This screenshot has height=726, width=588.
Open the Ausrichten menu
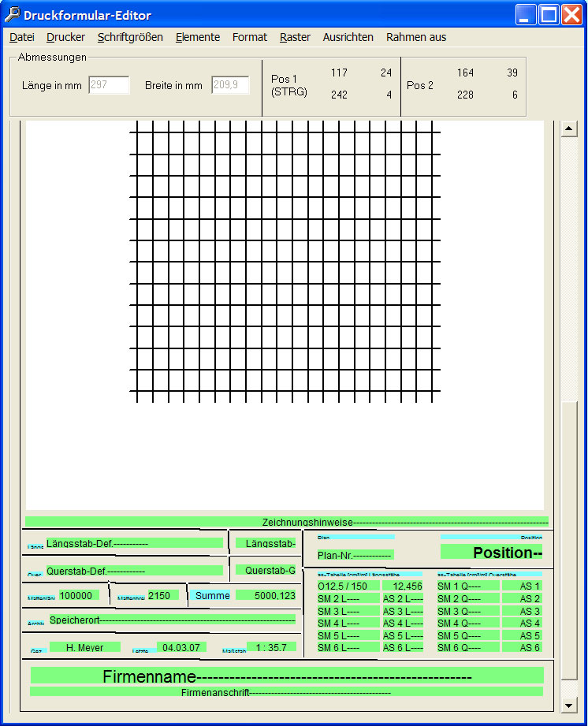point(348,37)
